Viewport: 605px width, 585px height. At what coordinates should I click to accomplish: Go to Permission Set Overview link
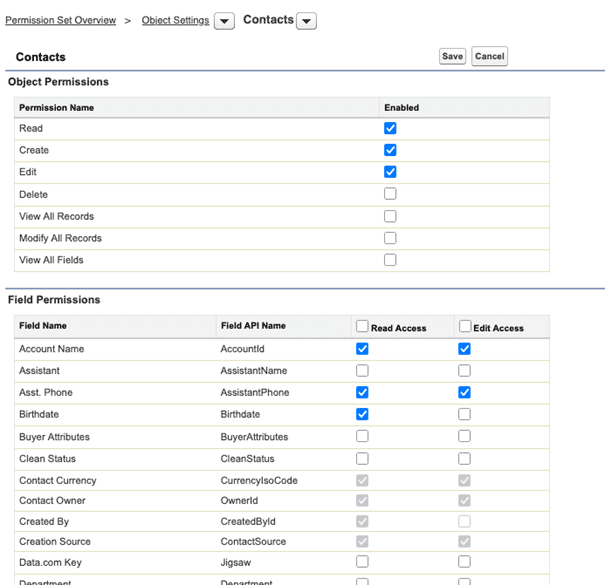[60, 20]
